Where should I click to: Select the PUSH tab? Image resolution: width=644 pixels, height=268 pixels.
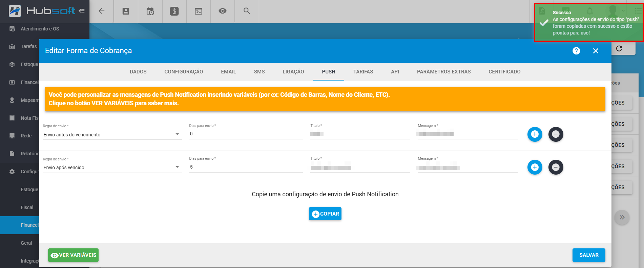(x=329, y=72)
